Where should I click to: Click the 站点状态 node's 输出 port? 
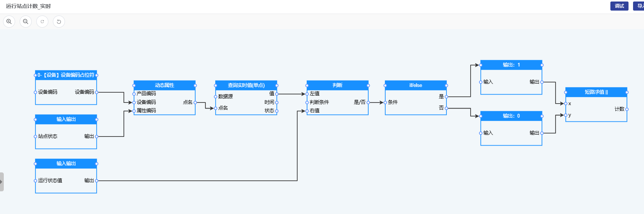(97, 136)
